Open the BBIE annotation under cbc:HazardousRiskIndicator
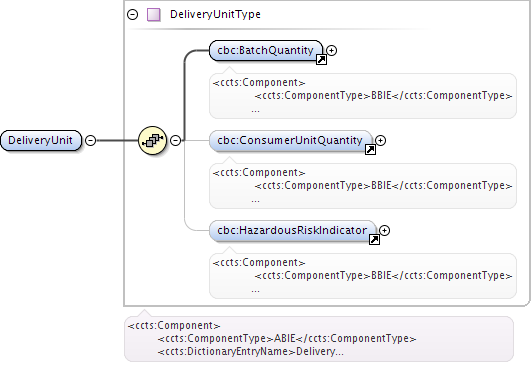The image size is (532, 365). [363, 276]
